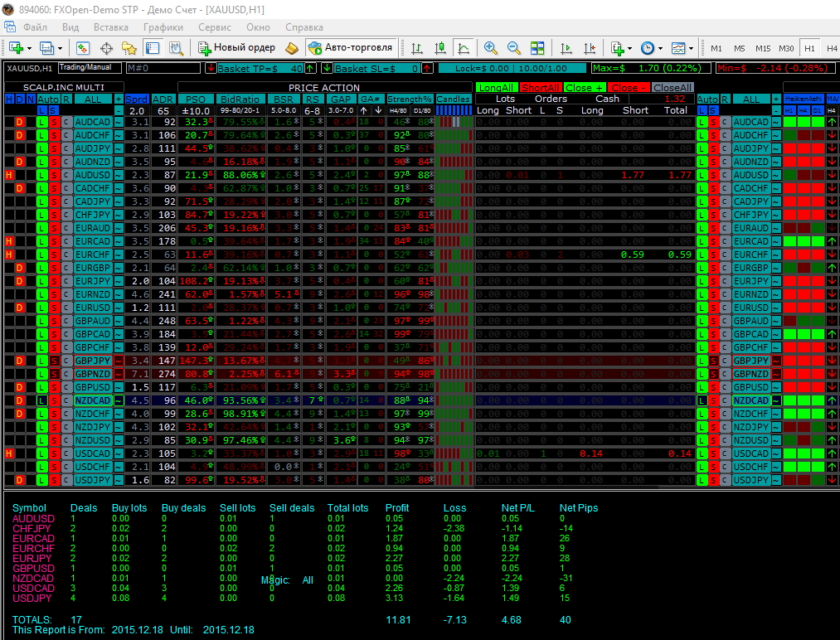Toggle Auto header in SCALP.INC MULTI panel
Viewport: 840px width, 640px height.
[x=47, y=99]
